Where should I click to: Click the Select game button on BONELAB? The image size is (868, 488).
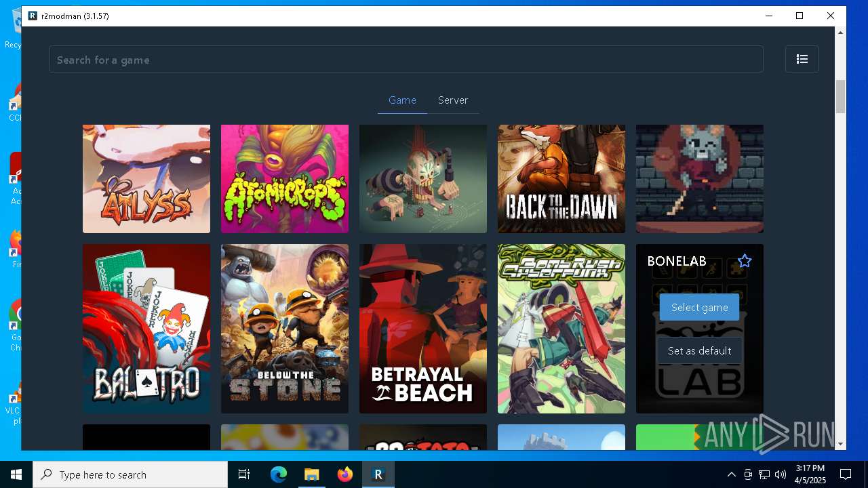click(699, 307)
